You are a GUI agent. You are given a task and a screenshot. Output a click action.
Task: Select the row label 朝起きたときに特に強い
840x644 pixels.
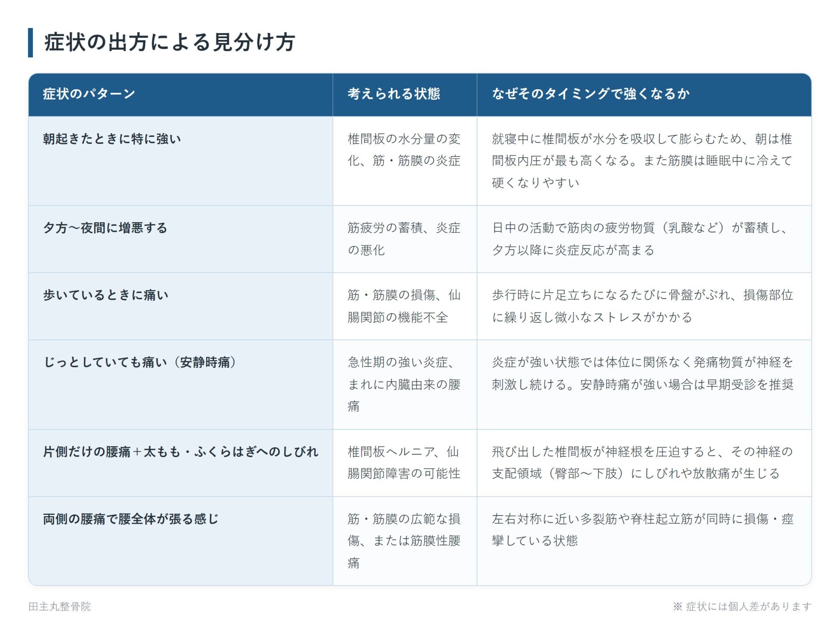[x=112, y=139]
